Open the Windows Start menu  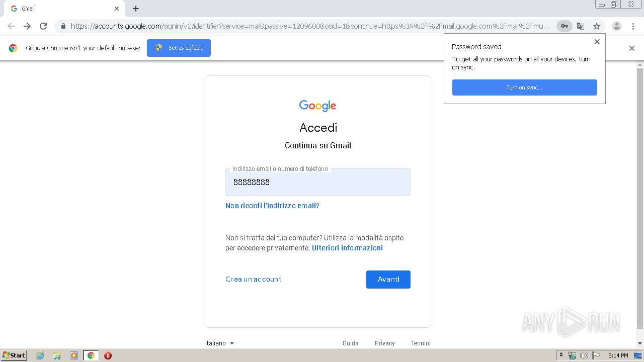[14, 355]
